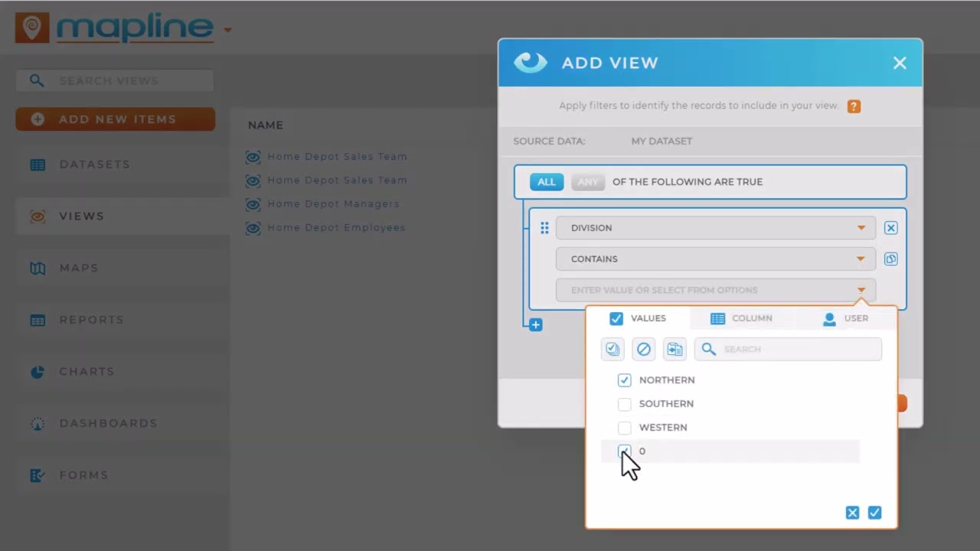Close the Add View dialog
This screenshot has height=551, width=980.
click(900, 63)
